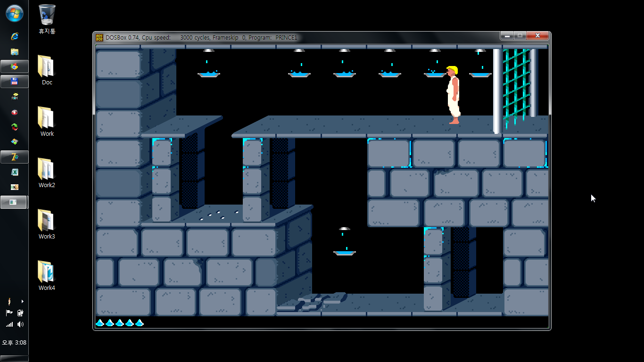This screenshot has width=644, height=362.
Task: Open the network signal tray icon
Action: [9, 324]
